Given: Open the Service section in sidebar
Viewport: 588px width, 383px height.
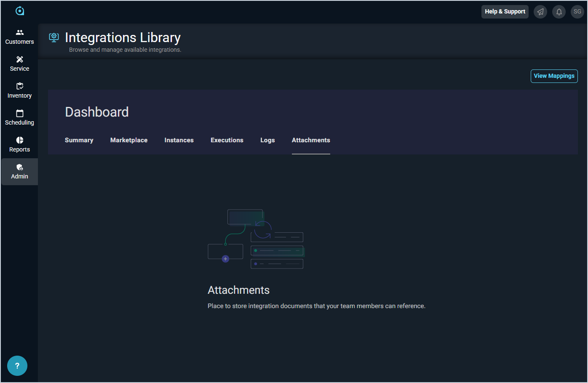Looking at the screenshot, I should click(19, 64).
